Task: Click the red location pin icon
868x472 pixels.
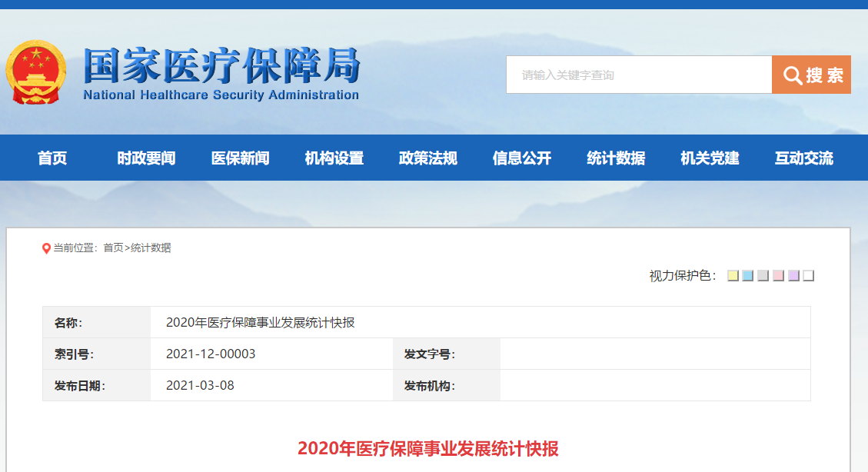Action: click(46, 248)
